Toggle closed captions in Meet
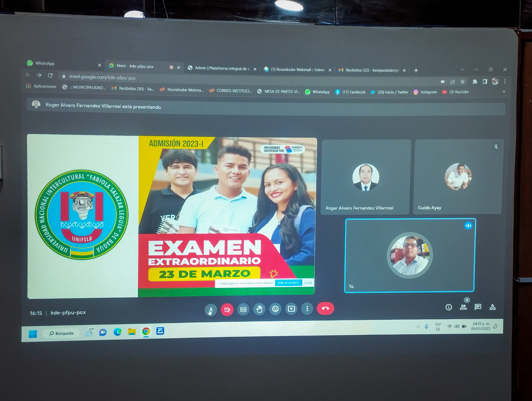 tap(243, 309)
